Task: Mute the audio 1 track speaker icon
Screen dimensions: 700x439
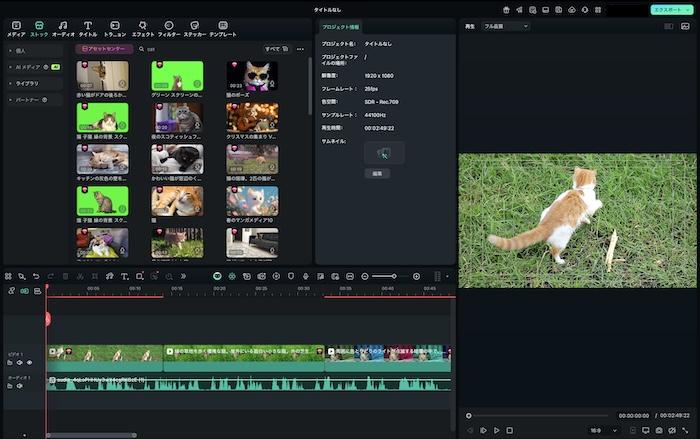Action: click(18, 385)
